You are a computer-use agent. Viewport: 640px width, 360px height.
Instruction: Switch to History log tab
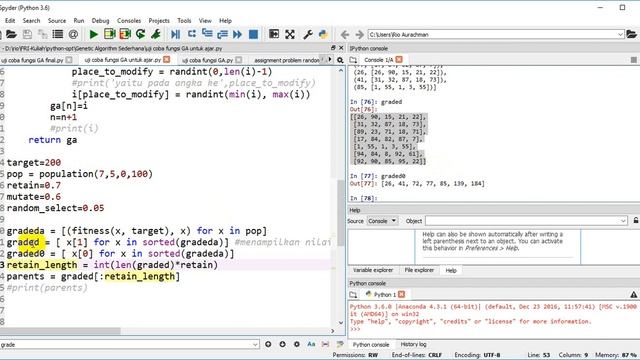click(x=413, y=344)
